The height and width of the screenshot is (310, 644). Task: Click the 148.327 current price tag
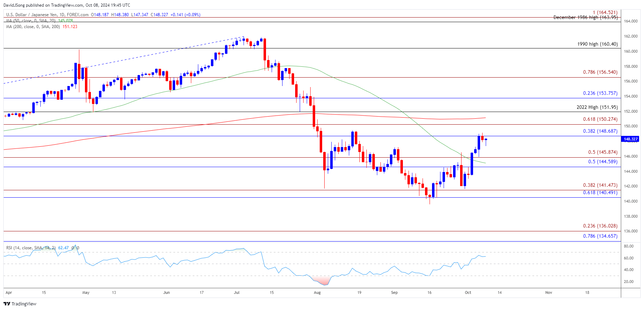pos(630,139)
